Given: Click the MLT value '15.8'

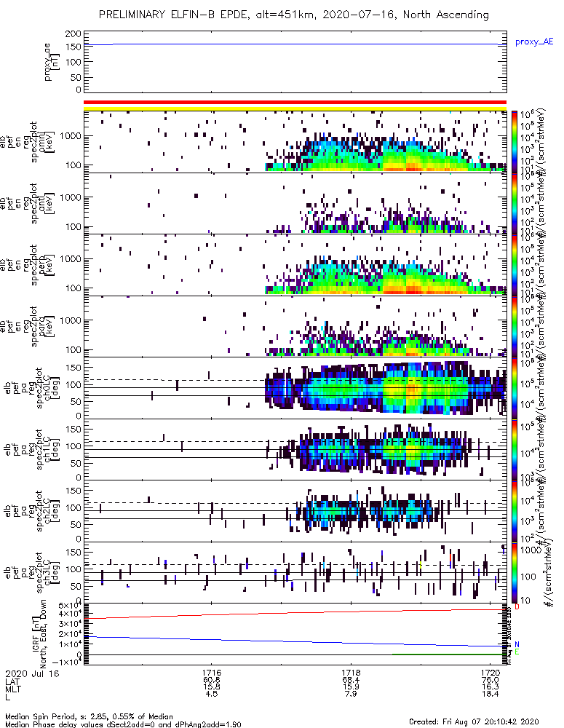Looking at the screenshot, I should [x=211, y=687].
